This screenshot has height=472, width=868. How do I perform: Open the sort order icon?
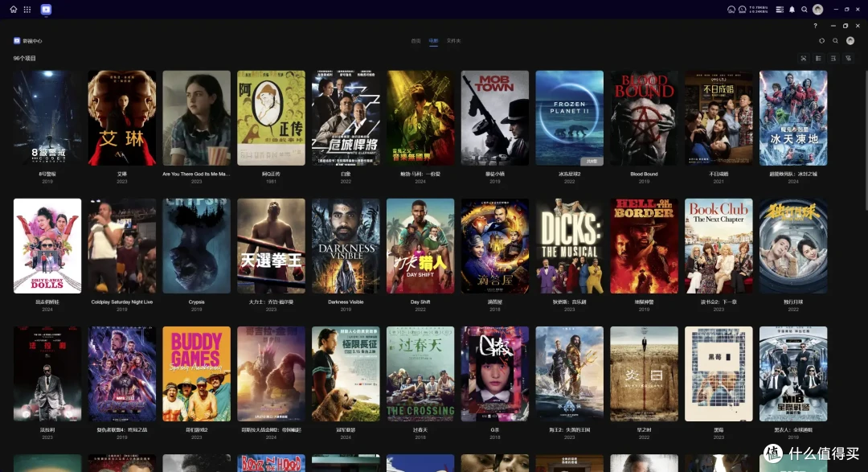coord(833,58)
